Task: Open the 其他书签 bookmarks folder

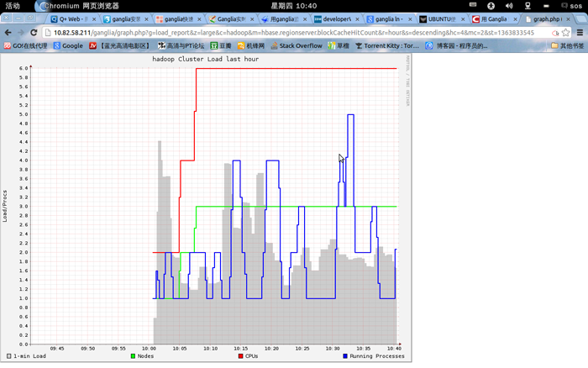Action: [x=567, y=45]
